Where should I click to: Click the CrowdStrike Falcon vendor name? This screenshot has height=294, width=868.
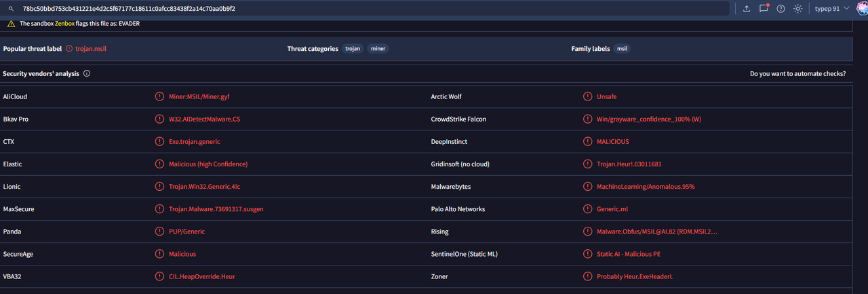coord(458,119)
